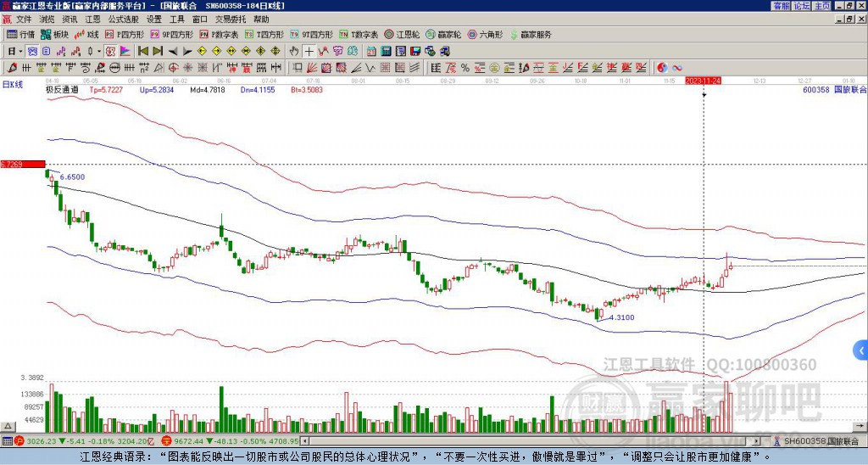The height and width of the screenshot is (465, 868).
Task: Toggle the crosshair cursor tool
Action: 309,51
